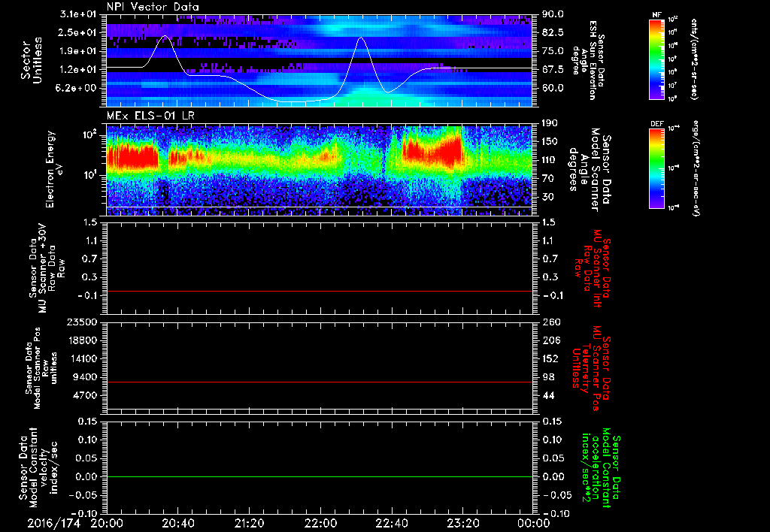The width and height of the screenshot is (770, 532).
Task: Click the red MU Scanner Pos Telemetry label
Action: pos(591,368)
